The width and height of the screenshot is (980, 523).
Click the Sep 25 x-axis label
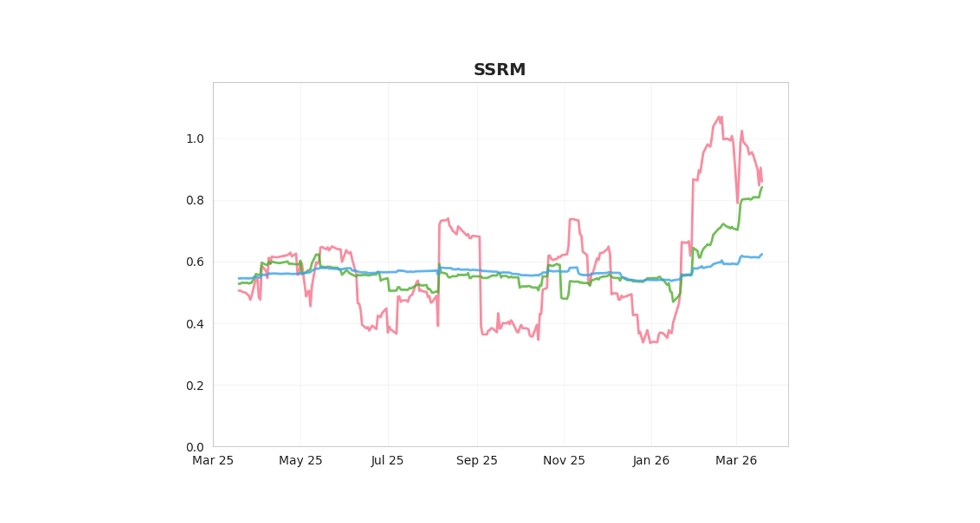[477, 460]
